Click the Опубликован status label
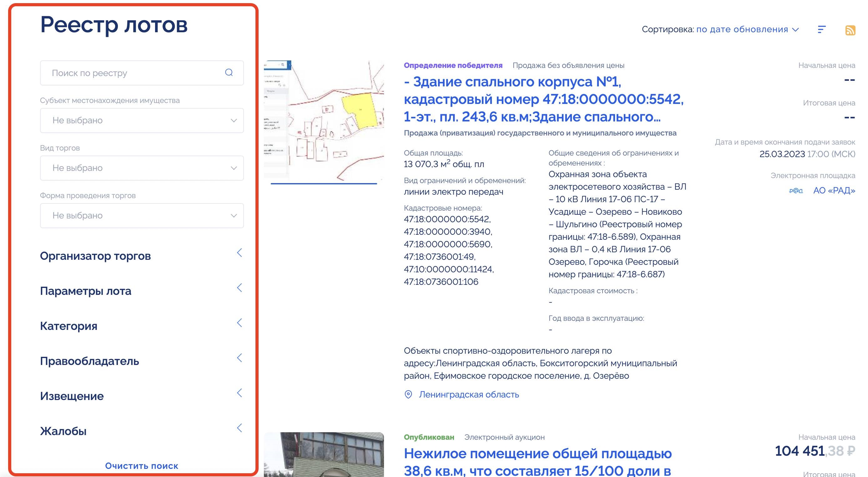 coord(429,437)
